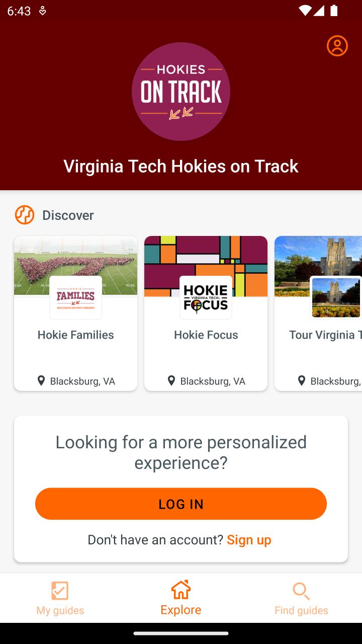Switch to the My guides tab
This screenshot has width=362, height=644.
click(60, 598)
